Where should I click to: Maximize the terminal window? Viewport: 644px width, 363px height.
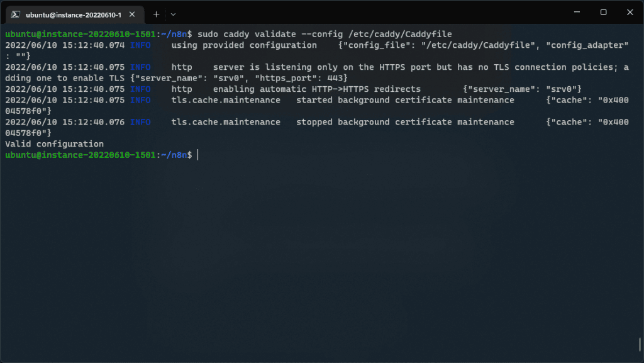(603, 13)
